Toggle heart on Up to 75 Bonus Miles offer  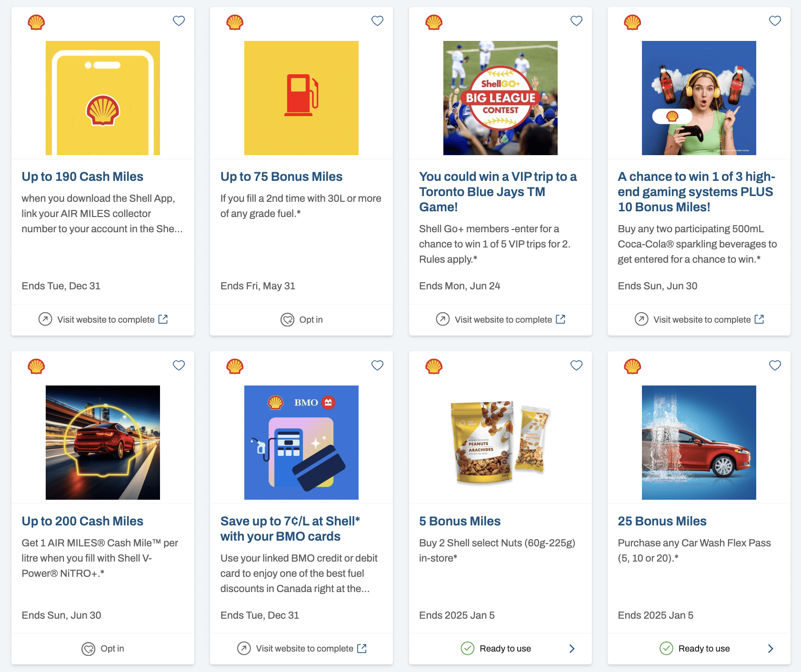(377, 21)
